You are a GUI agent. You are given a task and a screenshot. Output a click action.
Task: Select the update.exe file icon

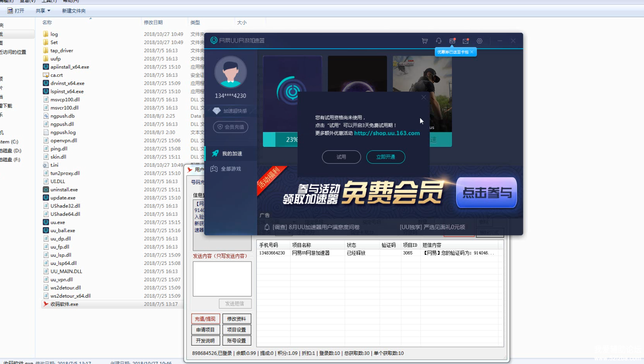(46, 198)
